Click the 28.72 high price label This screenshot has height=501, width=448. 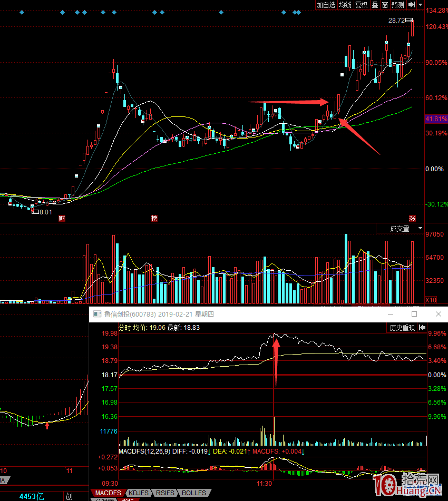(x=396, y=21)
